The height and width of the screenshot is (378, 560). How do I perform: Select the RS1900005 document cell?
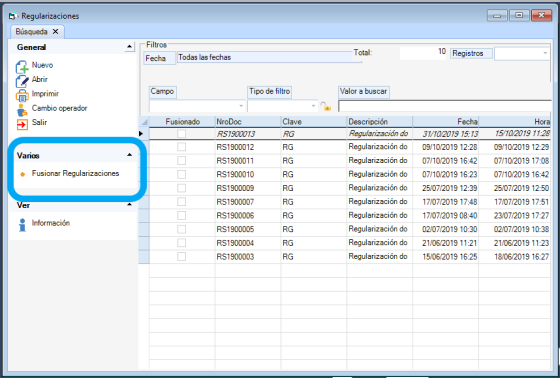[x=248, y=229]
